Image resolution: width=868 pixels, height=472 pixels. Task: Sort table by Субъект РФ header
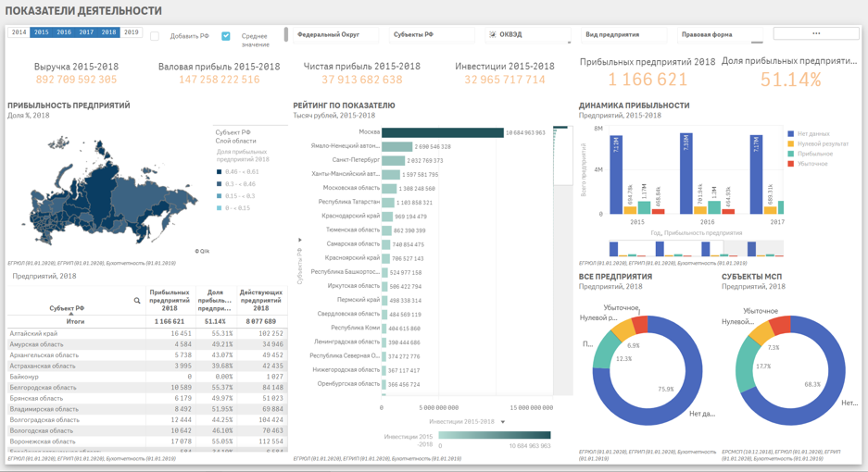pos(67,308)
